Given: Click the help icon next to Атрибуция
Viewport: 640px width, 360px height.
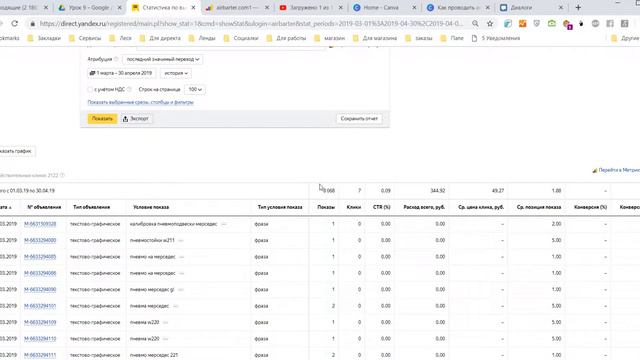Looking at the screenshot, I should [x=116, y=59].
